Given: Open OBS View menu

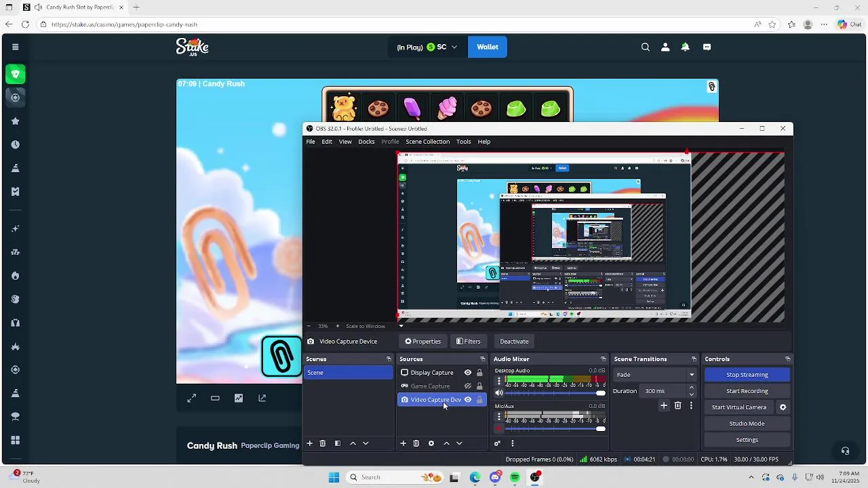Looking at the screenshot, I should click(x=345, y=142).
